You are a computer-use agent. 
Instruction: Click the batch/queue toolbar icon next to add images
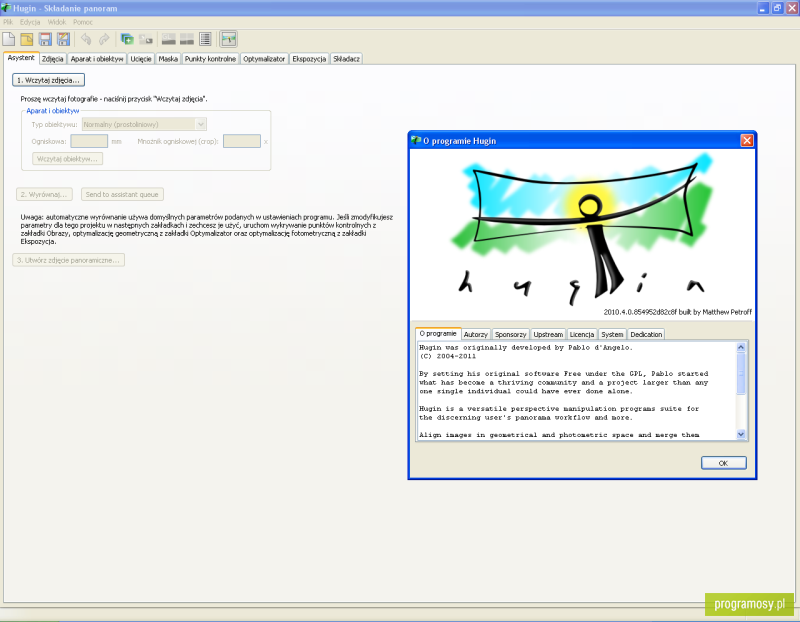146,39
